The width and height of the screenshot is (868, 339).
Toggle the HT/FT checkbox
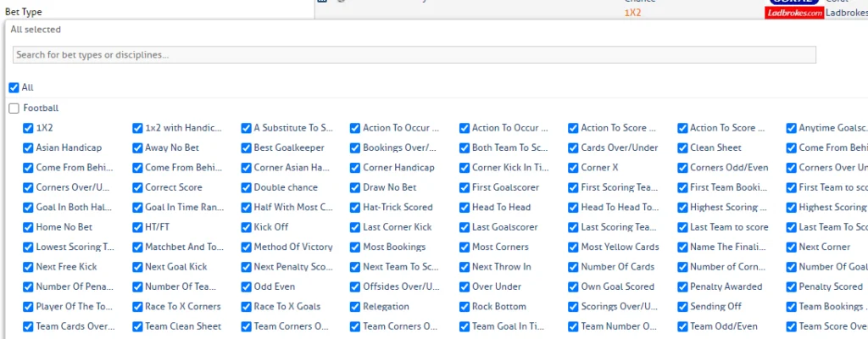(138, 227)
